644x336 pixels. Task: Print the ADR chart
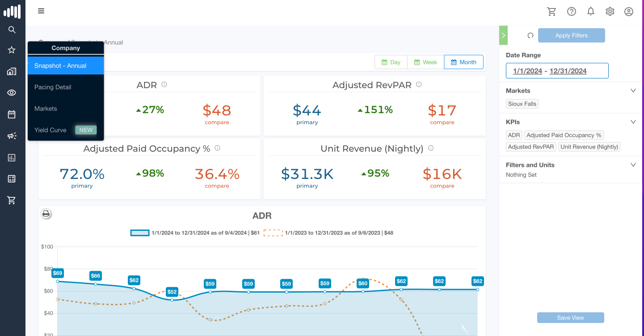point(46,214)
